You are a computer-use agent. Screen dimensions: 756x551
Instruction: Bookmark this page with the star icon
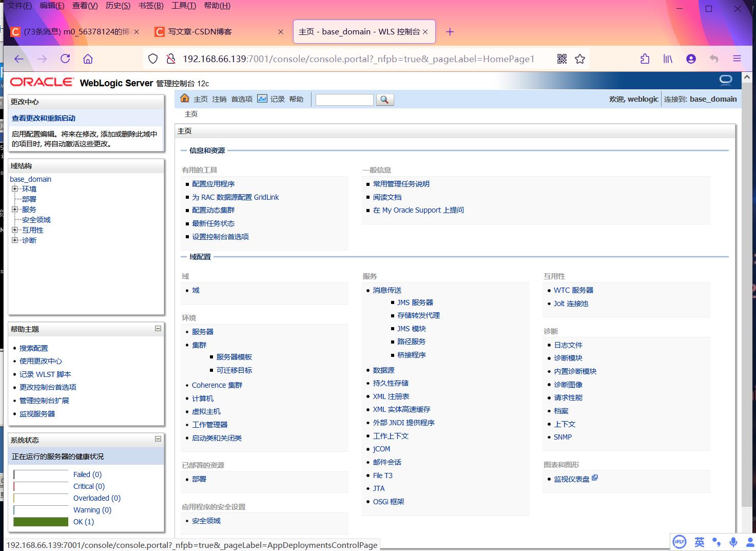[580, 59]
